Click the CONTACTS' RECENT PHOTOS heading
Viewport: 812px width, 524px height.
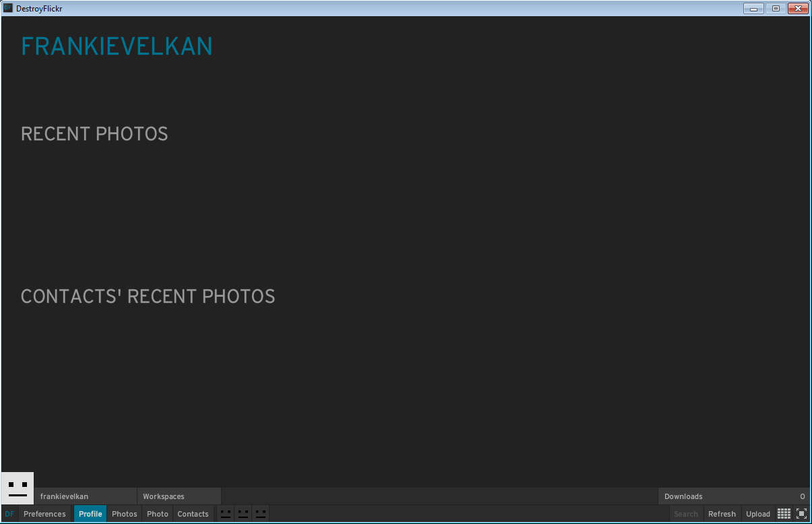[148, 297]
